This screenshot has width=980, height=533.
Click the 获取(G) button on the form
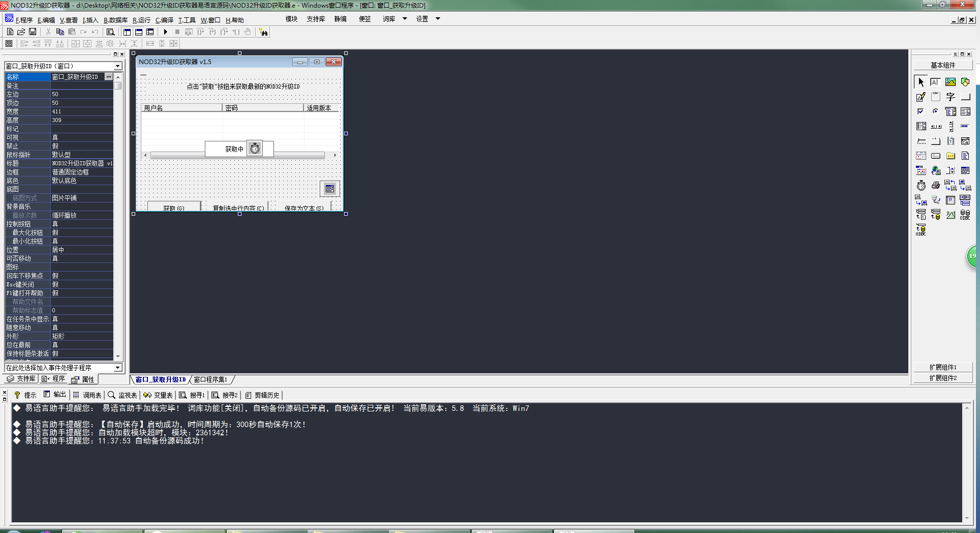coord(174,206)
